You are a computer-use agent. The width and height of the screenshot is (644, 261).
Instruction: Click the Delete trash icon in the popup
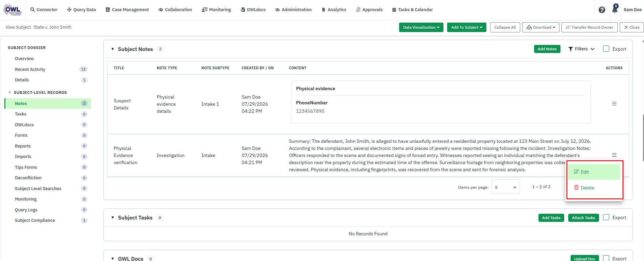click(x=576, y=187)
